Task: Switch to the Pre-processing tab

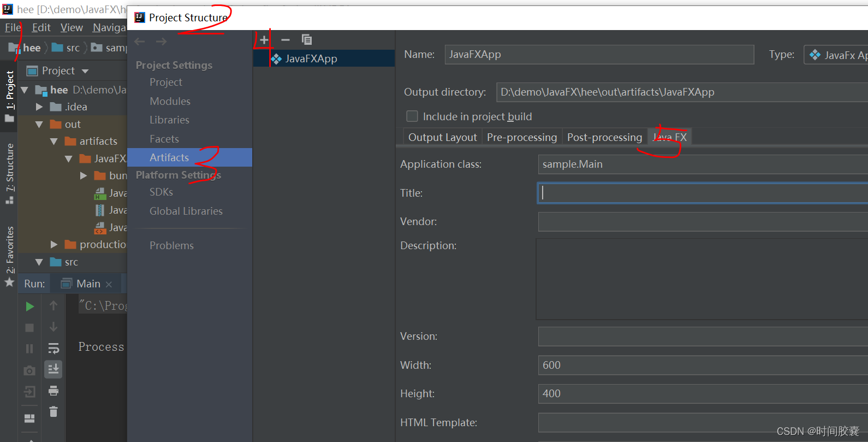Action: 522,137
